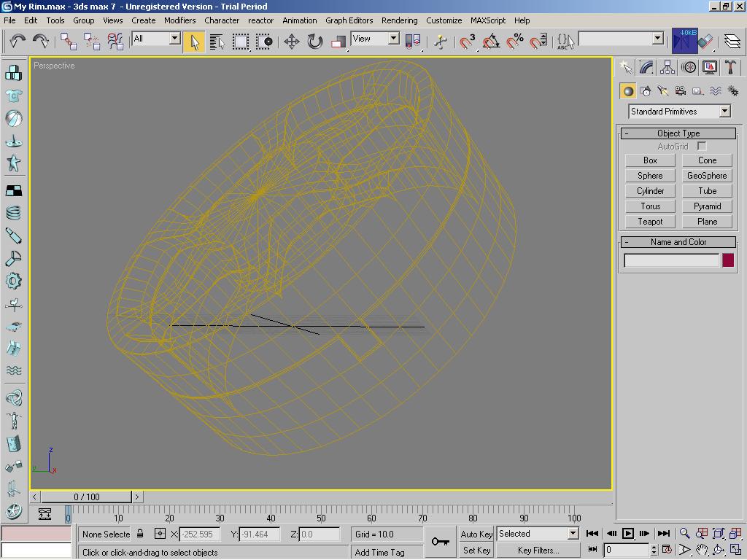Image resolution: width=747 pixels, height=560 pixels.
Task: Select the Move tool
Action: pyautogui.click(x=292, y=42)
